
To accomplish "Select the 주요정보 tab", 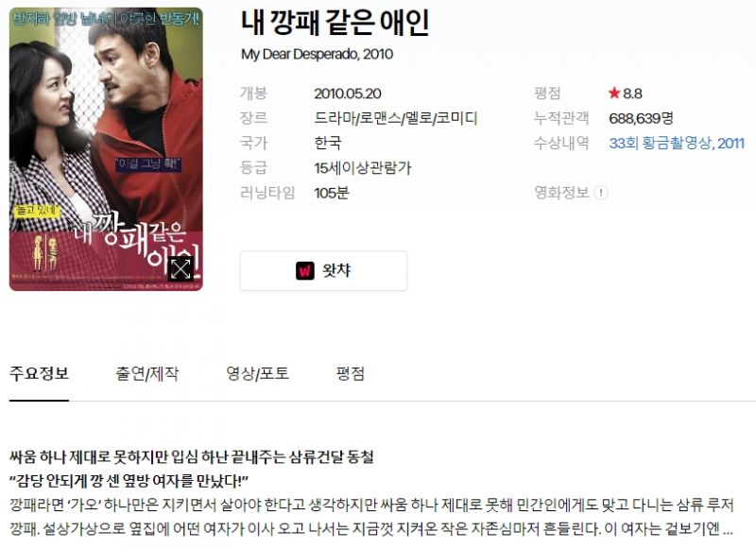I will [x=39, y=373].
